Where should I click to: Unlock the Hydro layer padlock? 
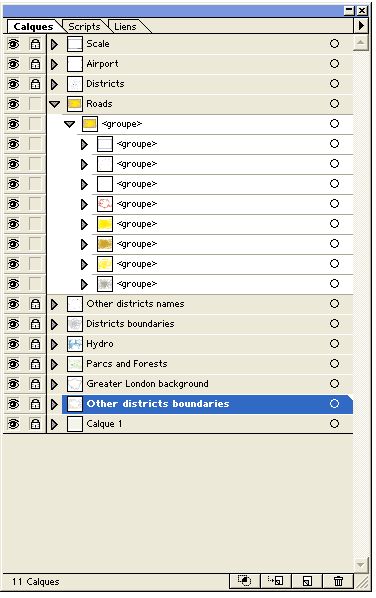pyautogui.click(x=35, y=344)
